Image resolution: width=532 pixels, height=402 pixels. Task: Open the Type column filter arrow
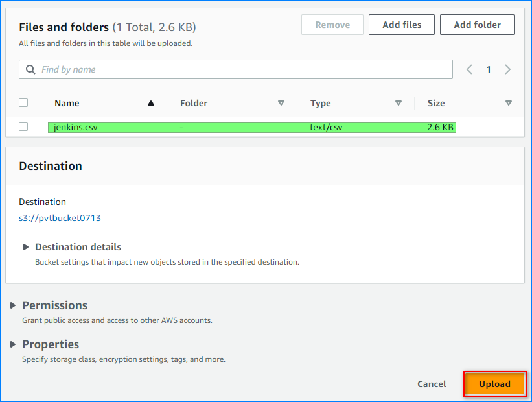[399, 103]
